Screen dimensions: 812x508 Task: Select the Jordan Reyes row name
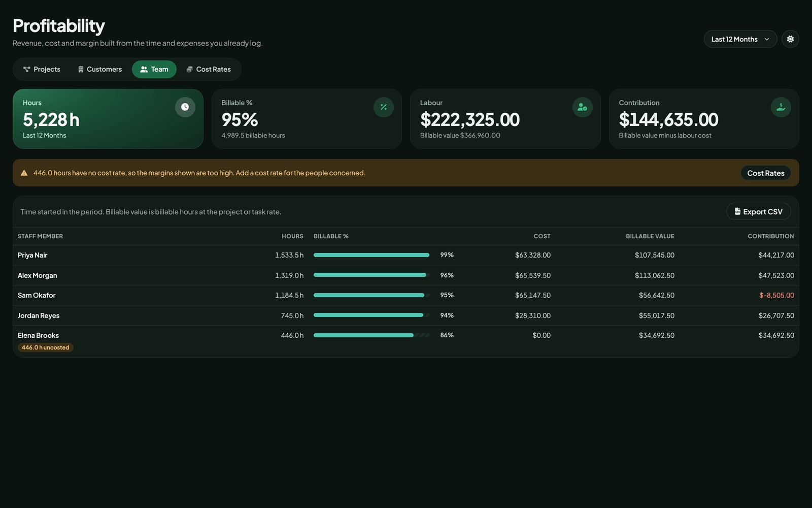pyautogui.click(x=39, y=315)
